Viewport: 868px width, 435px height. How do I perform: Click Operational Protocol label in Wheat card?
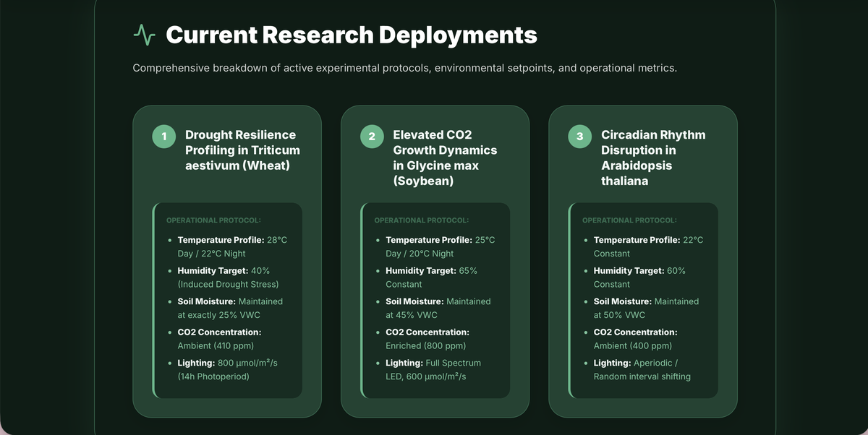point(213,220)
